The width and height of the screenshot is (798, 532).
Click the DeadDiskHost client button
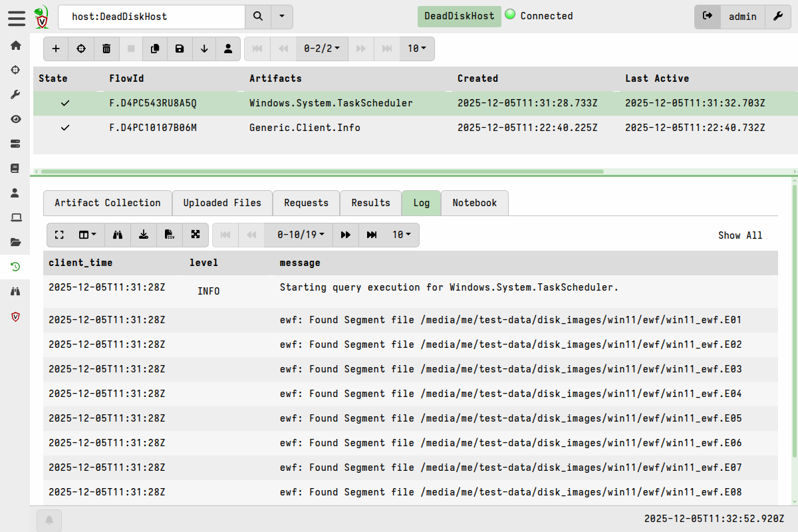click(x=460, y=16)
